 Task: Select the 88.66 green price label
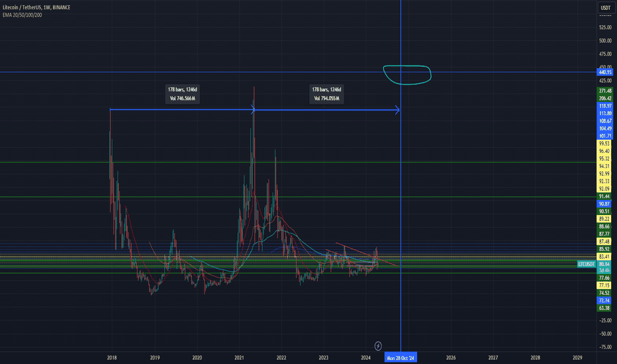pos(604,226)
